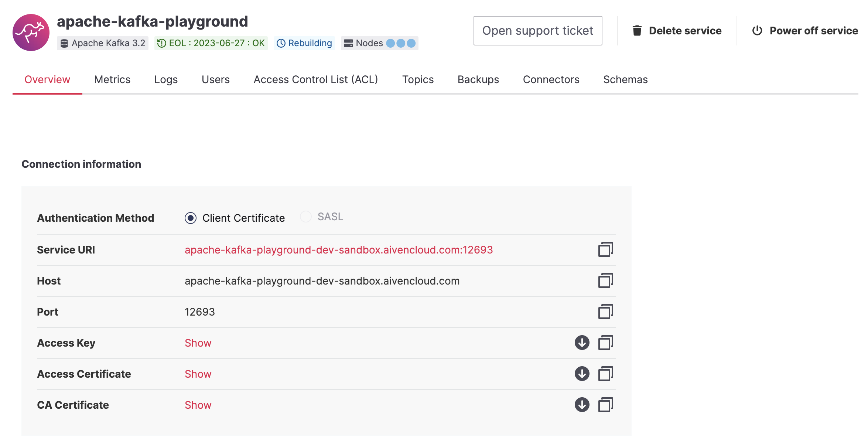Screen dimensions: 868x439
Task: Open the Access Control List (ACL) tab
Action: 316,79
